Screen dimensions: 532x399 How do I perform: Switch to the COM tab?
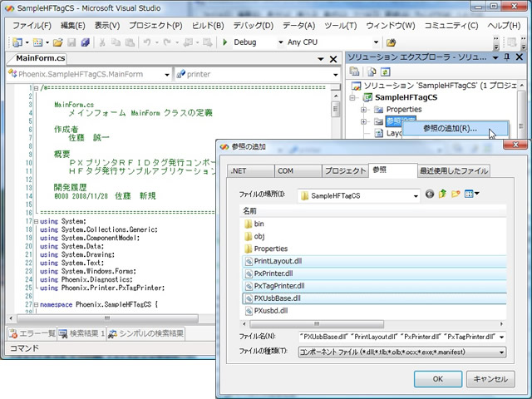coord(298,171)
